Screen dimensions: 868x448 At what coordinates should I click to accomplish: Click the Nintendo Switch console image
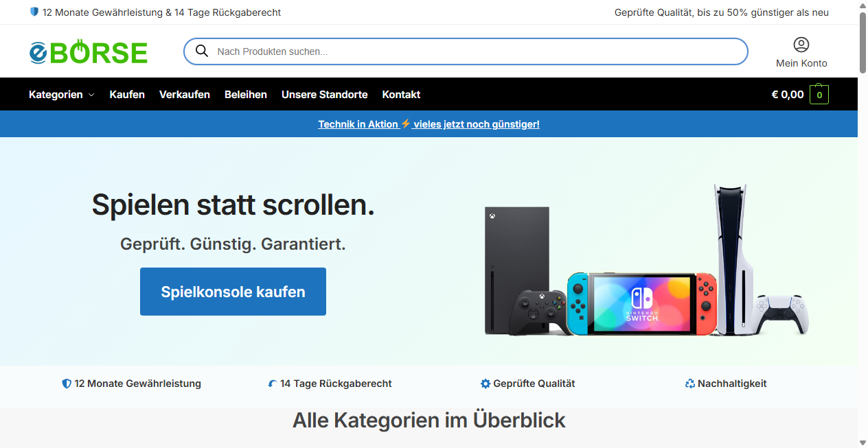pyautogui.click(x=641, y=303)
